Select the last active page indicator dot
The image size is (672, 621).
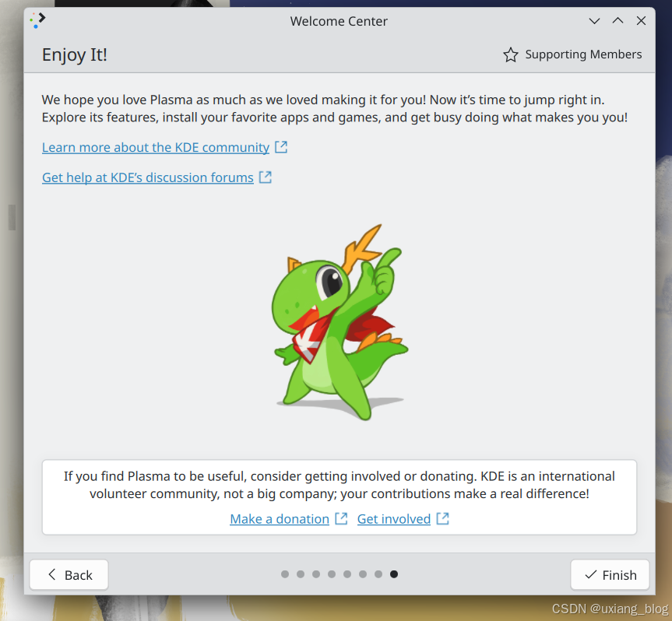tap(394, 574)
